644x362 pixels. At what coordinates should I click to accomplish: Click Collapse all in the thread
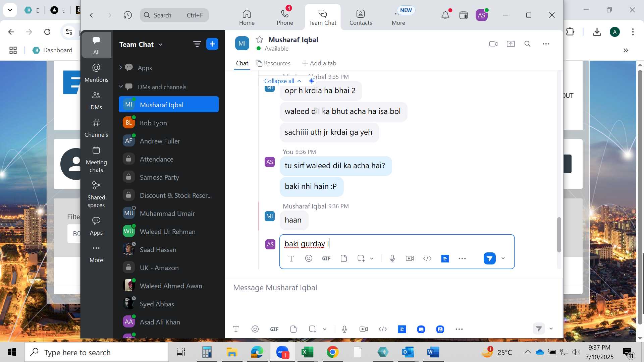tap(282, 81)
